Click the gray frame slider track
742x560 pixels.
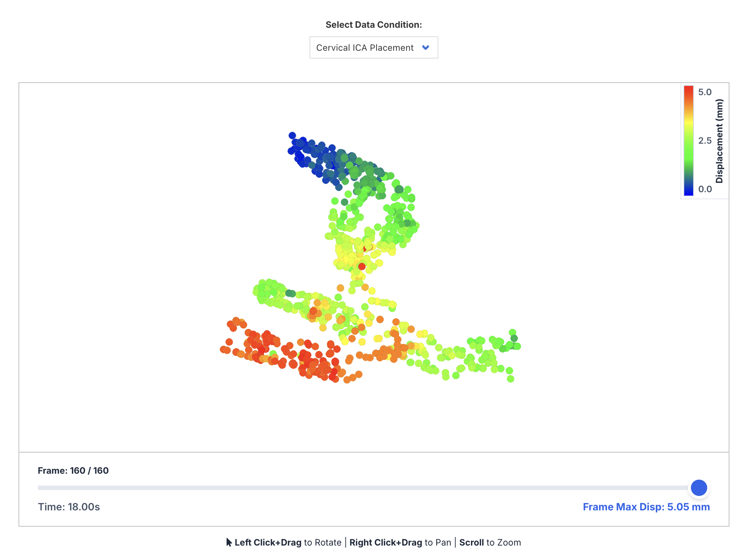pyautogui.click(x=363, y=488)
